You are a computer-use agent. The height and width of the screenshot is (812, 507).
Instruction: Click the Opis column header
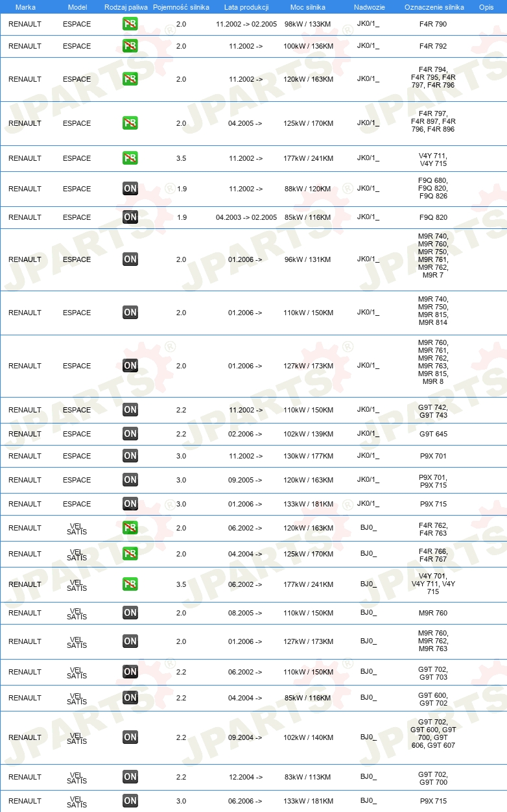486,6
